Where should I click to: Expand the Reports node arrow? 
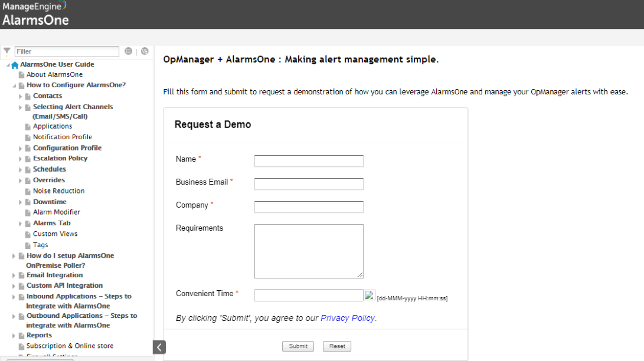(14, 336)
